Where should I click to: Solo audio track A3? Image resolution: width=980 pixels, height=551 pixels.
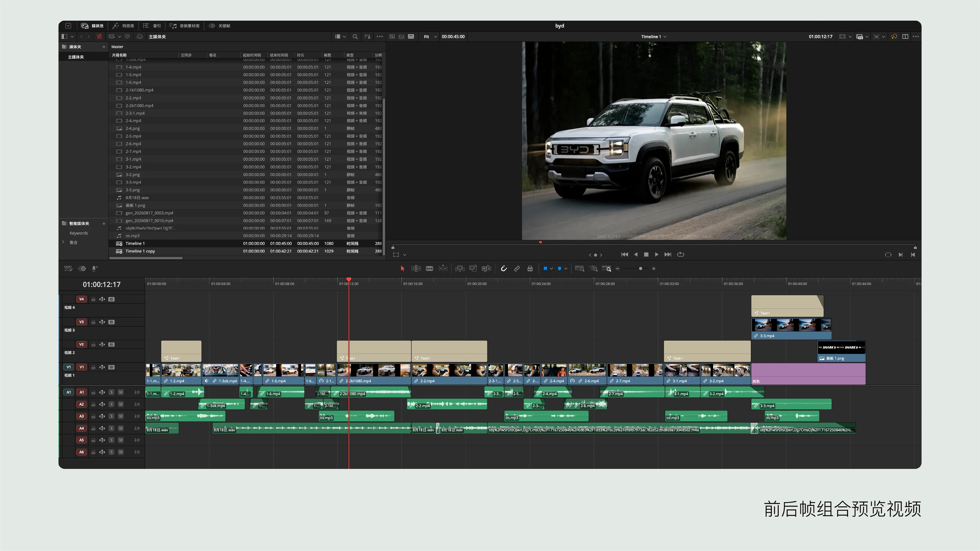coord(111,416)
